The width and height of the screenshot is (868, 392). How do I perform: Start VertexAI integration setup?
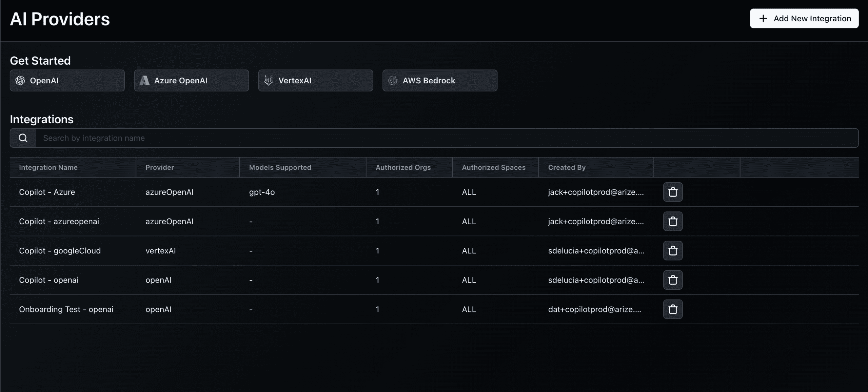point(315,80)
